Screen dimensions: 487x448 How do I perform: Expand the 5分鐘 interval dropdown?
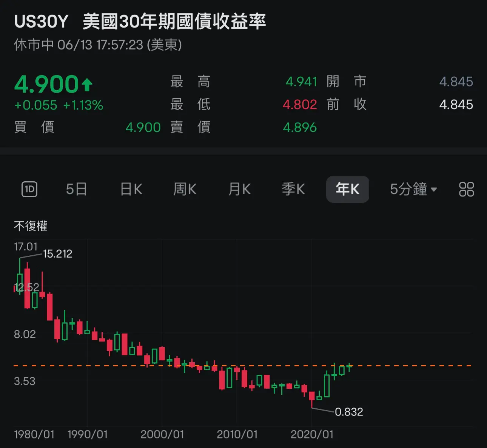click(x=413, y=189)
